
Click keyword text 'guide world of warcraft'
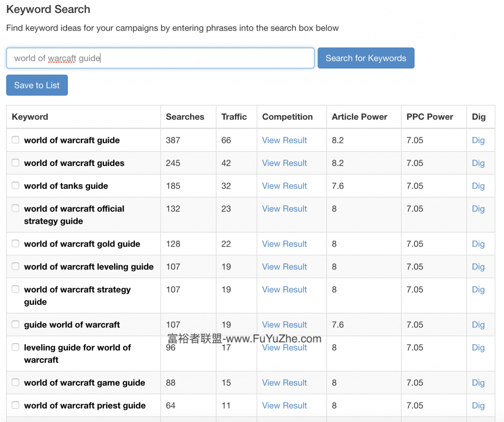72,325
